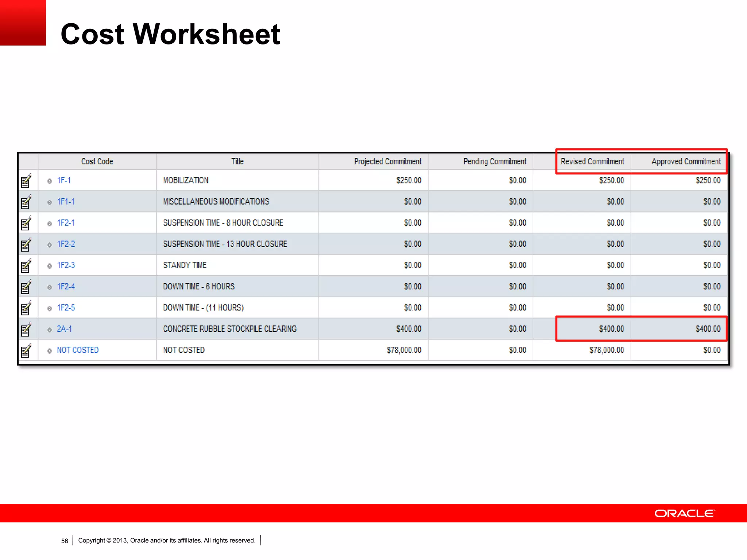
Task: Expand the arrow beside cost code 1F2-1
Action: 50,223
